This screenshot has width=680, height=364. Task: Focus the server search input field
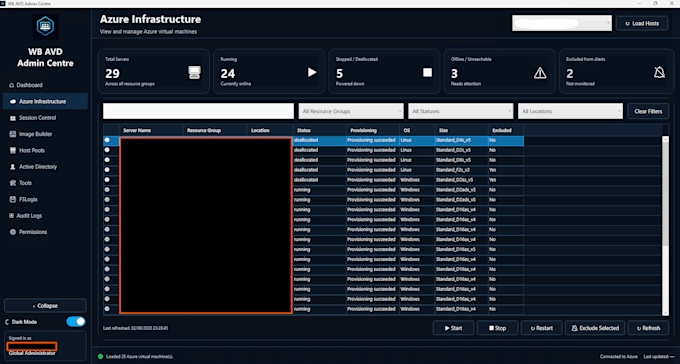[x=198, y=111]
